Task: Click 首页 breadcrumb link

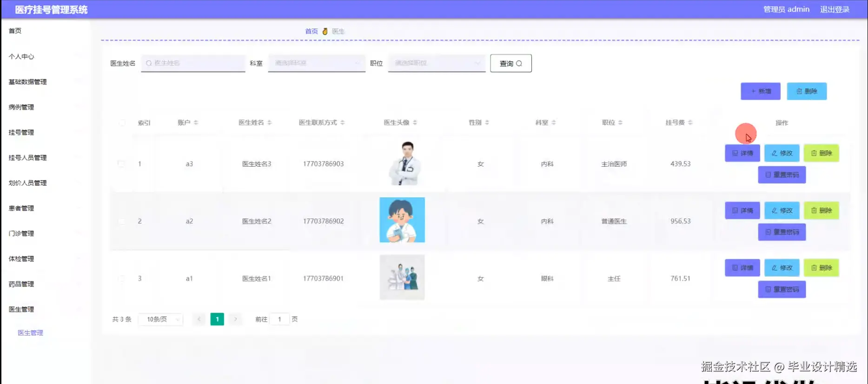Action: [x=311, y=31]
